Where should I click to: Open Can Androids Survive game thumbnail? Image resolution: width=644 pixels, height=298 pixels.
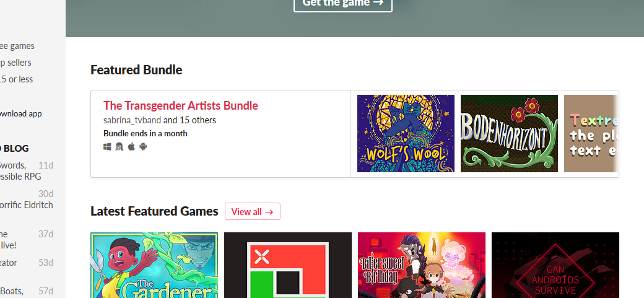pos(555,265)
